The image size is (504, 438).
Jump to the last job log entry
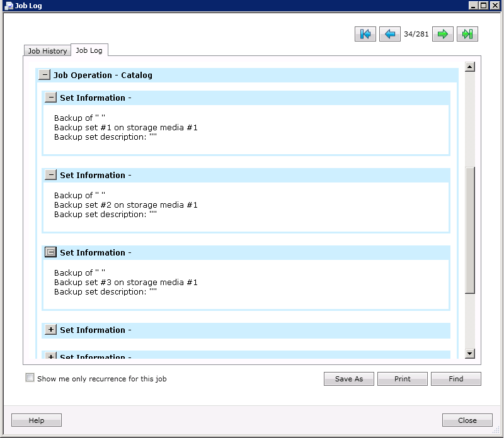tap(467, 34)
